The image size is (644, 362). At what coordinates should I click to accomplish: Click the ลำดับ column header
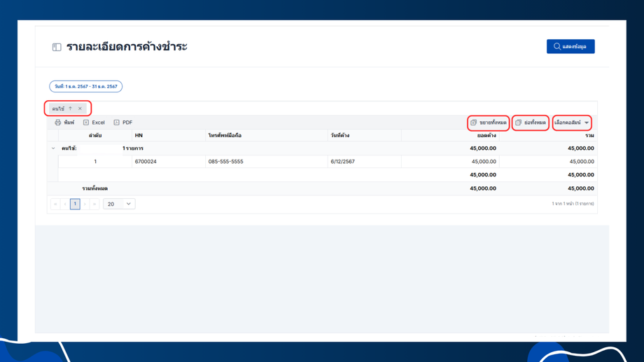[x=95, y=135]
